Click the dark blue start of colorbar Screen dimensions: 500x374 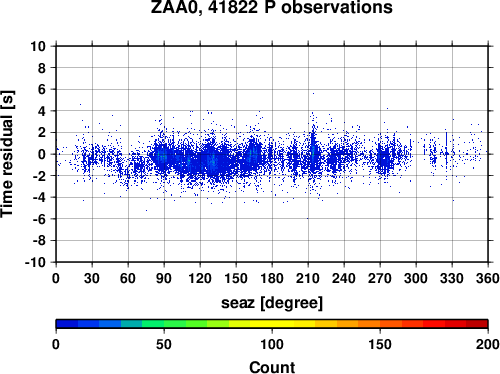click(67, 324)
